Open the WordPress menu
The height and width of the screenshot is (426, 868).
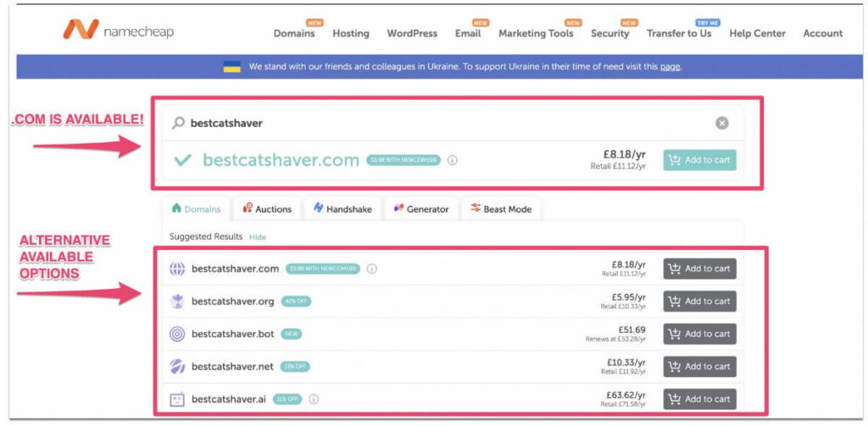[412, 33]
